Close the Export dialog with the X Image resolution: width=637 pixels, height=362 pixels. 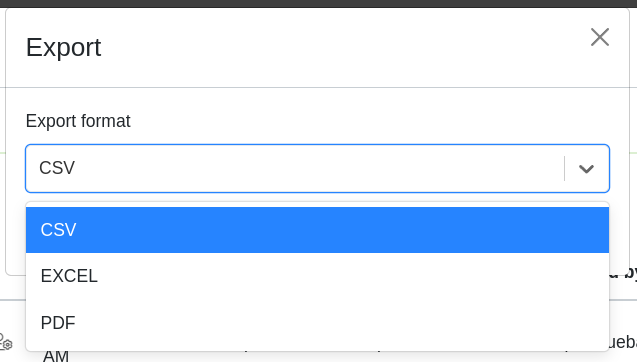pos(600,37)
